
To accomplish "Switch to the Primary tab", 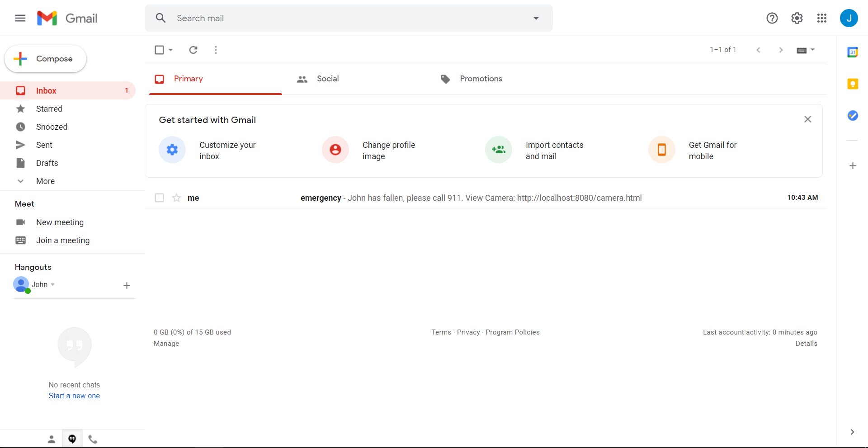I will click(216, 79).
